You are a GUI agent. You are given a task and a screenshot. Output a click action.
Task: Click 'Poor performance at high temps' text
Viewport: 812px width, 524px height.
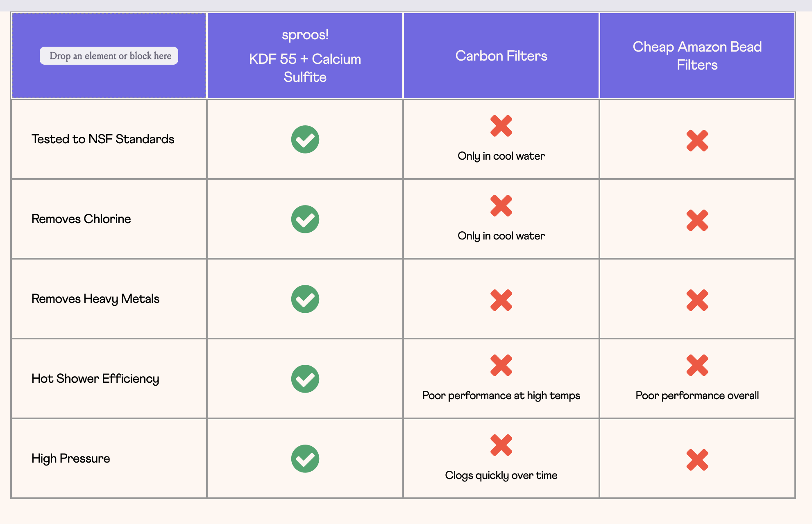tap(501, 395)
